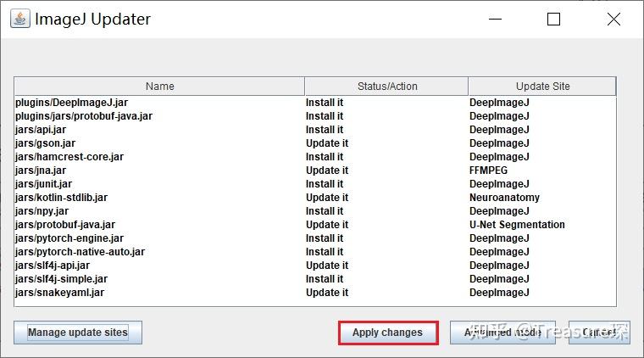Sort by Status/Action column header
The width and height of the screenshot is (644, 358).
(386, 86)
